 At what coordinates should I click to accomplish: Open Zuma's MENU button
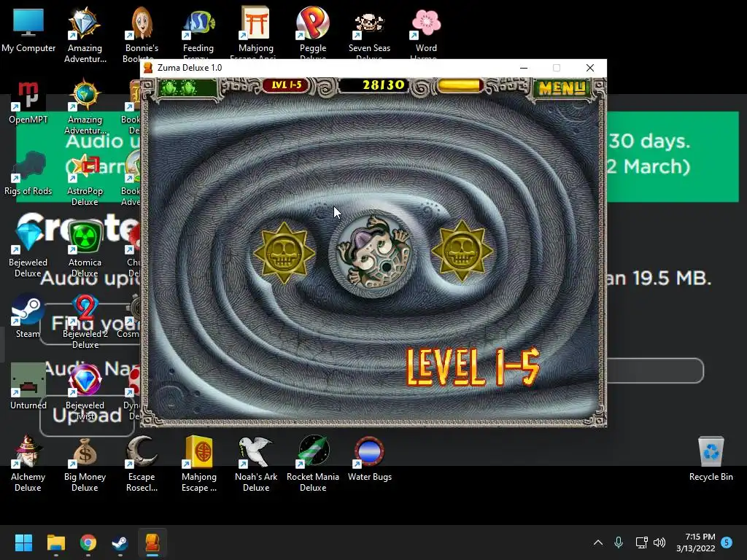coord(562,87)
